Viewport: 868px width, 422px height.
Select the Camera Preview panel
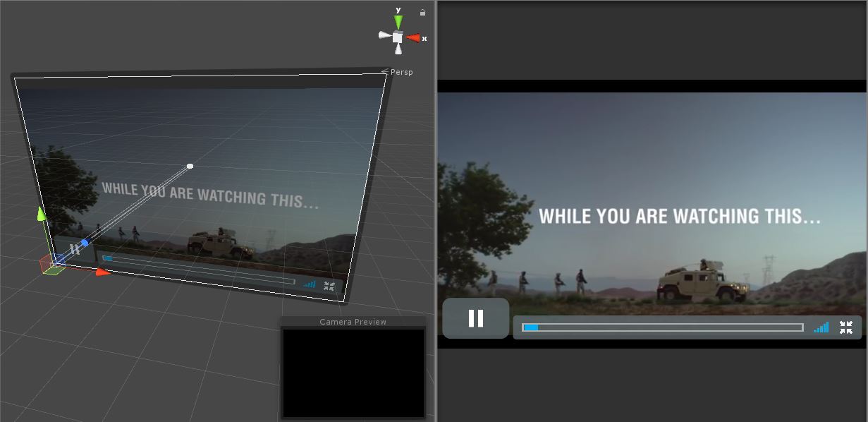(353, 368)
